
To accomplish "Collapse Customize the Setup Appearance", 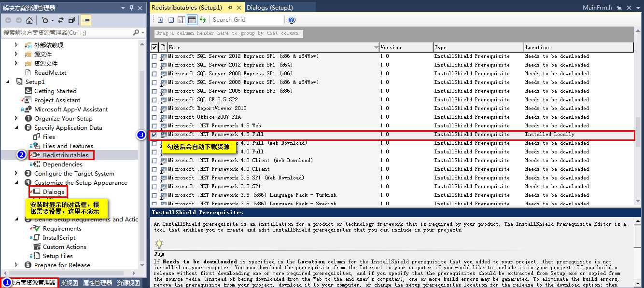I will coord(16,182).
